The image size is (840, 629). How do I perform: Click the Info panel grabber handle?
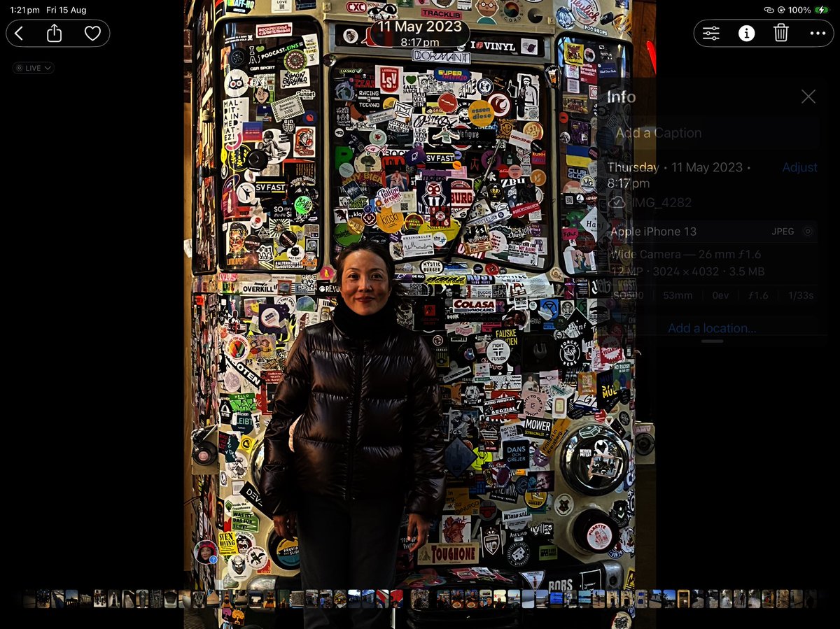(x=712, y=341)
